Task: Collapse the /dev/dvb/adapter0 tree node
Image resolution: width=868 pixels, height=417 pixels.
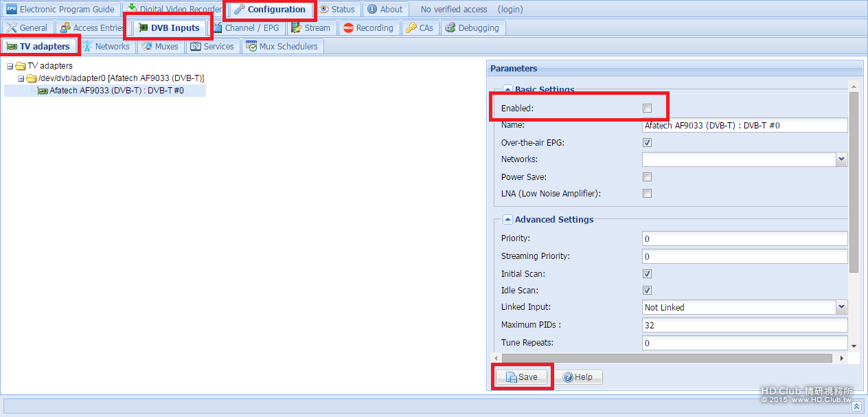Action: 21,79
